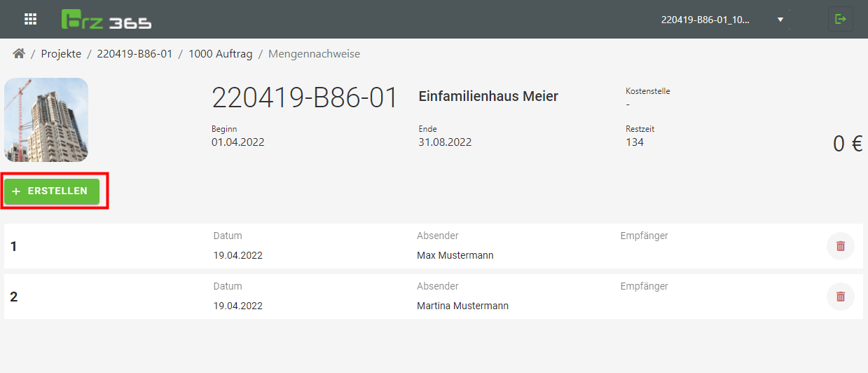Go to 1000 Auftrag breadcrumb
Screen dimensions: 868x373
(220, 54)
